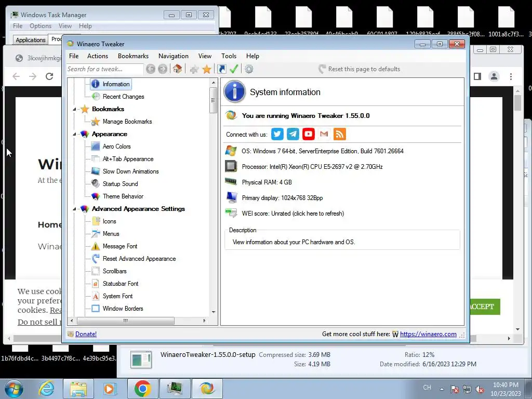Toggle Chrome side panel icon
This screenshot has width=532, height=399.
[x=477, y=77]
